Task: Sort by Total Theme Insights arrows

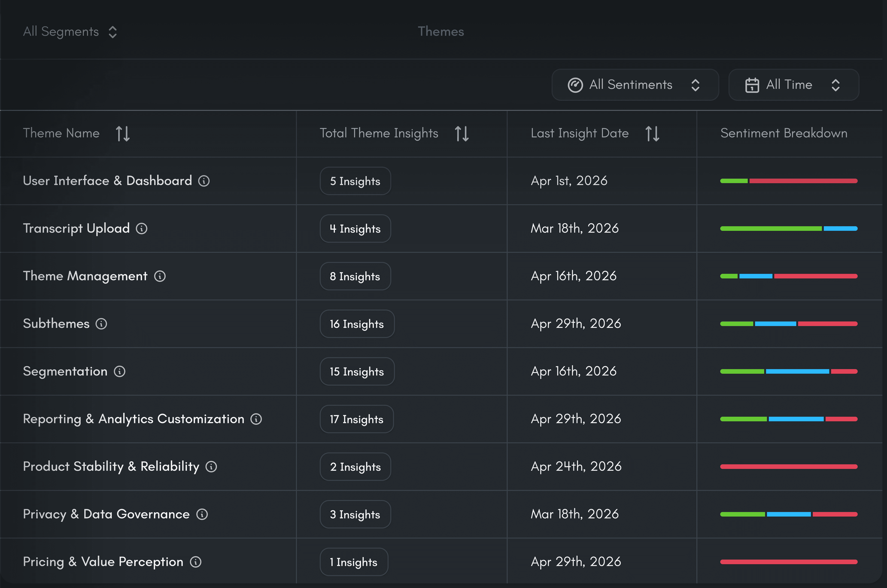Action: [462, 133]
